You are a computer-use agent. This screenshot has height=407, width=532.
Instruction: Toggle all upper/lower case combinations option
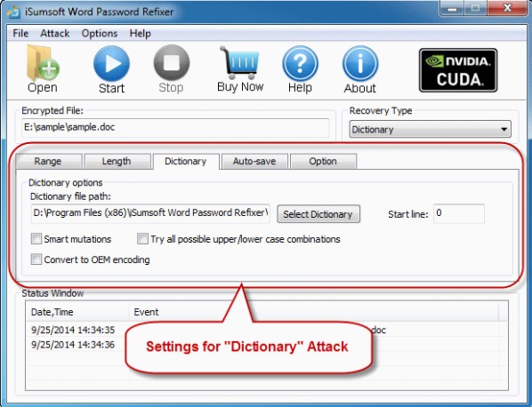pos(142,239)
